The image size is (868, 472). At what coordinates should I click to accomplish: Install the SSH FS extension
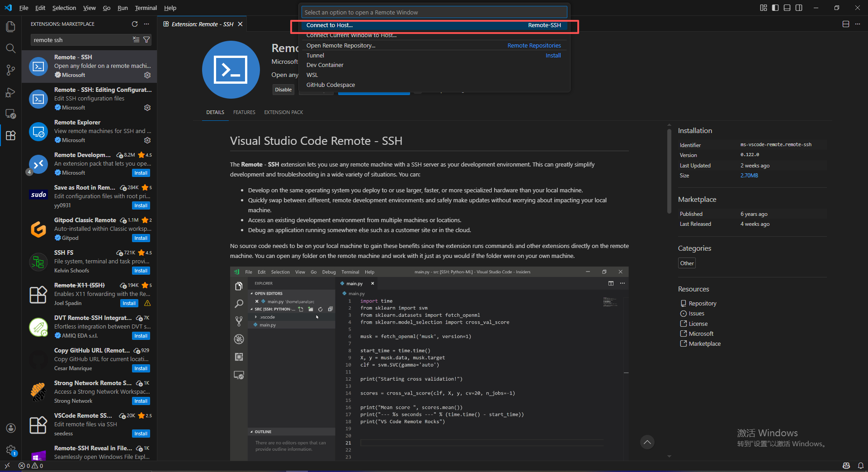tap(141, 271)
